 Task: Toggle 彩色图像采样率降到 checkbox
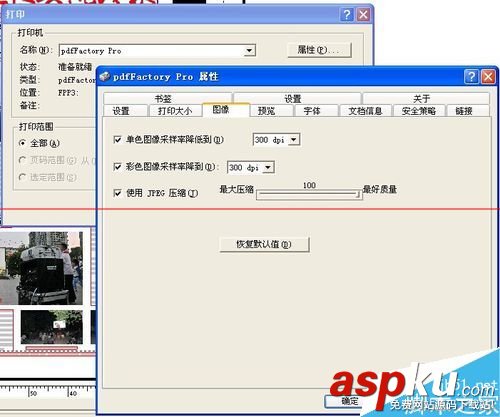[117, 166]
